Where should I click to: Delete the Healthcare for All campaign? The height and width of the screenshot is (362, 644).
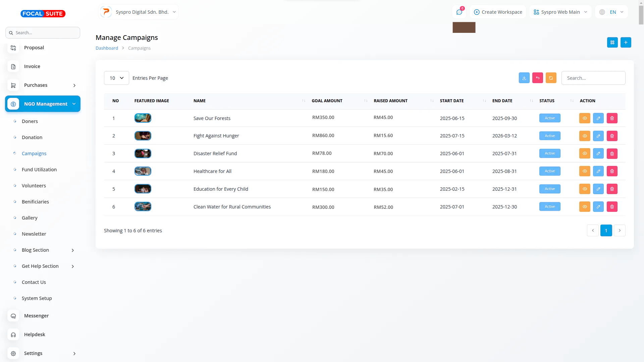[x=612, y=171]
